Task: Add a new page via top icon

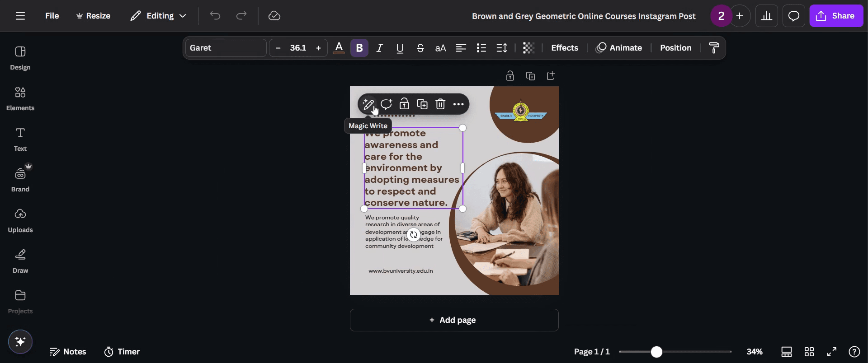Action: click(551, 76)
